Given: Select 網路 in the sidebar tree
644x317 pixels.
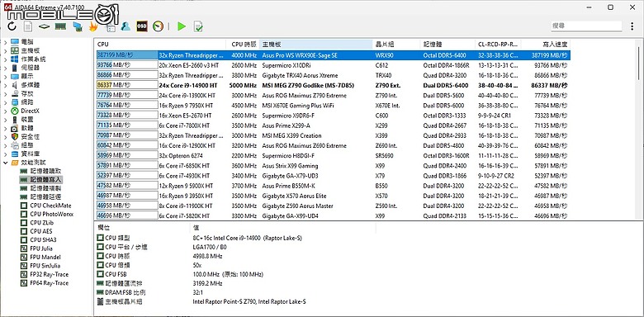Looking at the screenshot, I should coord(27,102).
